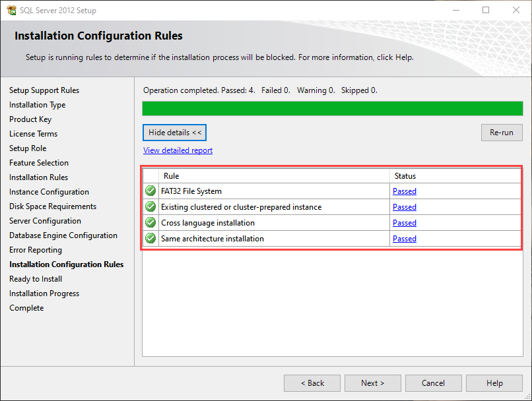
Task: Maximize the SQL Server 2012 Setup window
Action: point(486,11)
